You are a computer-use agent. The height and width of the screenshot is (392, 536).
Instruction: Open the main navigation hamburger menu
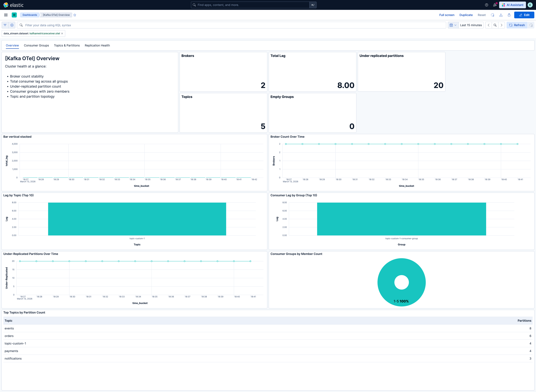click(6, 15)
